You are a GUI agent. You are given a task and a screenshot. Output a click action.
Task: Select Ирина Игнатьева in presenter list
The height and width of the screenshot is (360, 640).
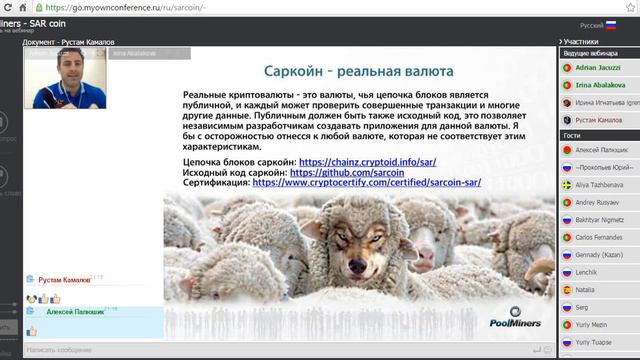click(607, 103)
